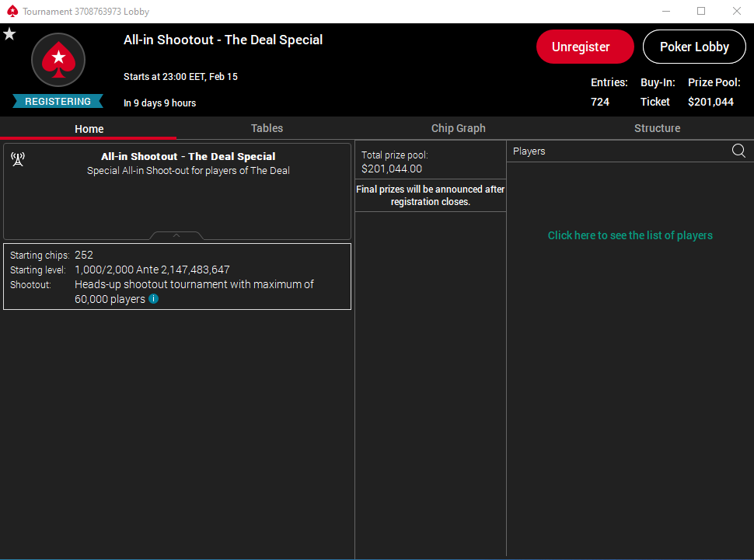The image size is (754, 560).
Task: Unregister from the tournament
Action: (585, 47)
